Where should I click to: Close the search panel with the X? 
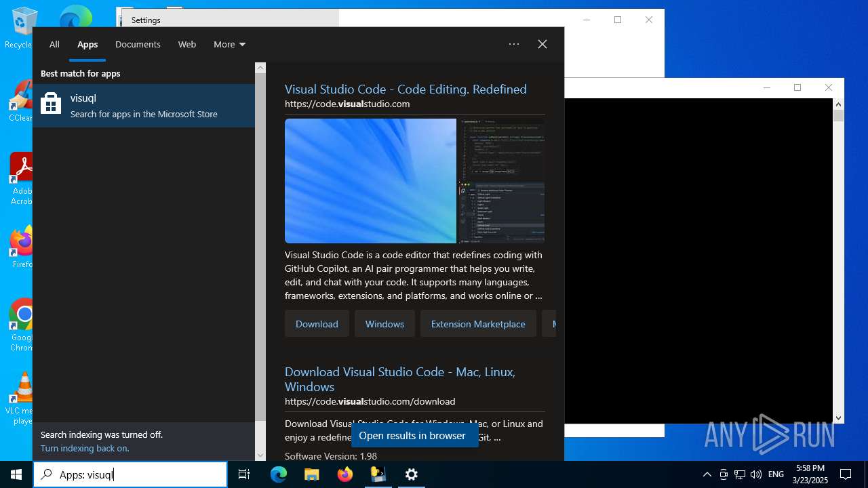pyautogui.click(x=542, y=44)
